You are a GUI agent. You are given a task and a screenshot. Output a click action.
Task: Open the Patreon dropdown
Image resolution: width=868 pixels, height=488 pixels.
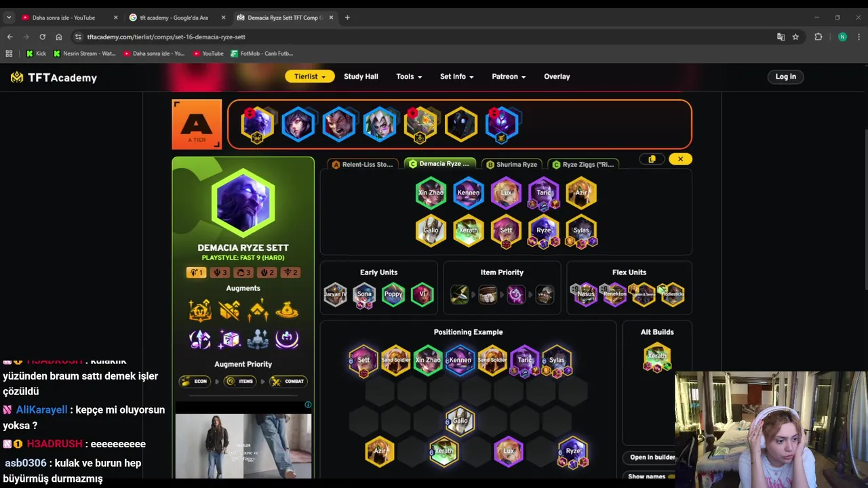509,77
